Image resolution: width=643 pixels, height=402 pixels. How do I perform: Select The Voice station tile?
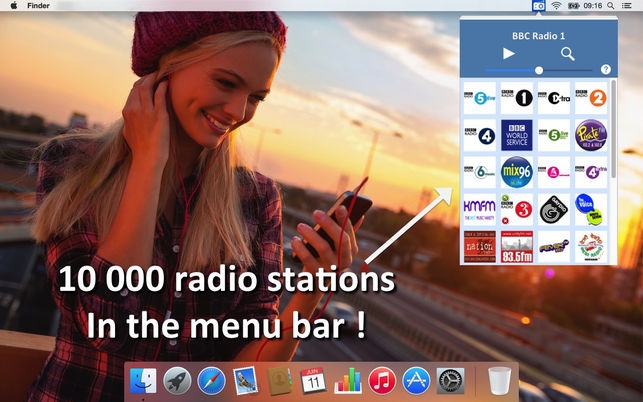pyautogui.click(x=591, y=210)
